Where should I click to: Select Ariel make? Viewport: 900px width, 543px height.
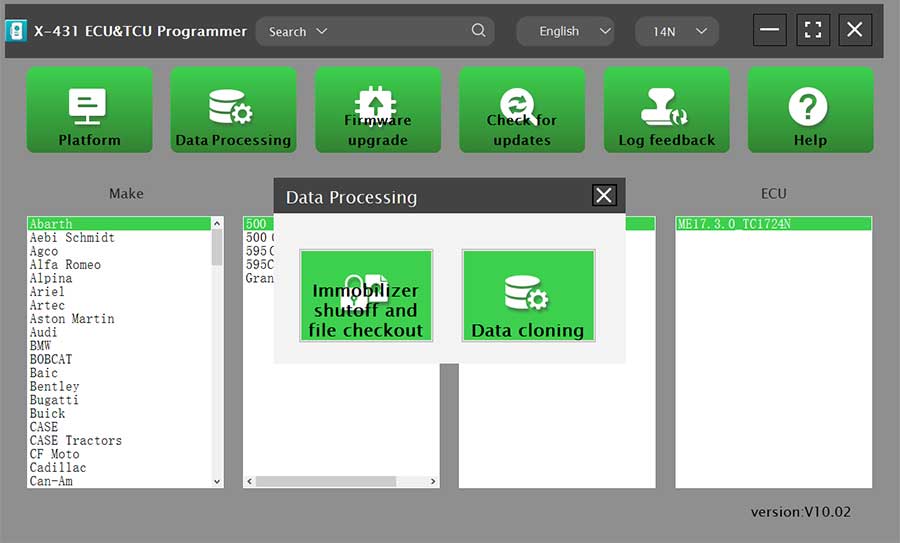coord(119,291)
